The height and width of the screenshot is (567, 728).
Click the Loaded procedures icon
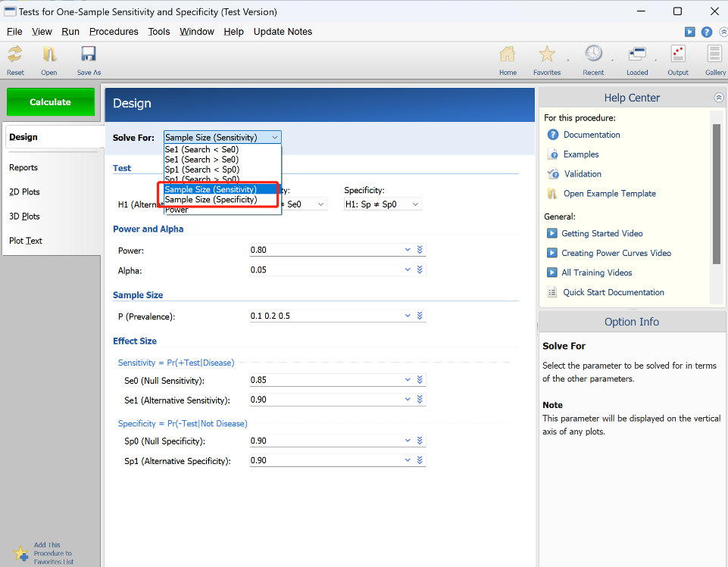coord(637,55)
